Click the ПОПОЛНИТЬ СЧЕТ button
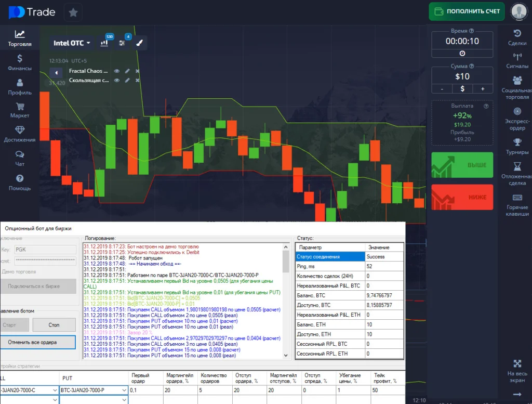The height and width of the screenshot is (404, 532). [x=467, y=11]
